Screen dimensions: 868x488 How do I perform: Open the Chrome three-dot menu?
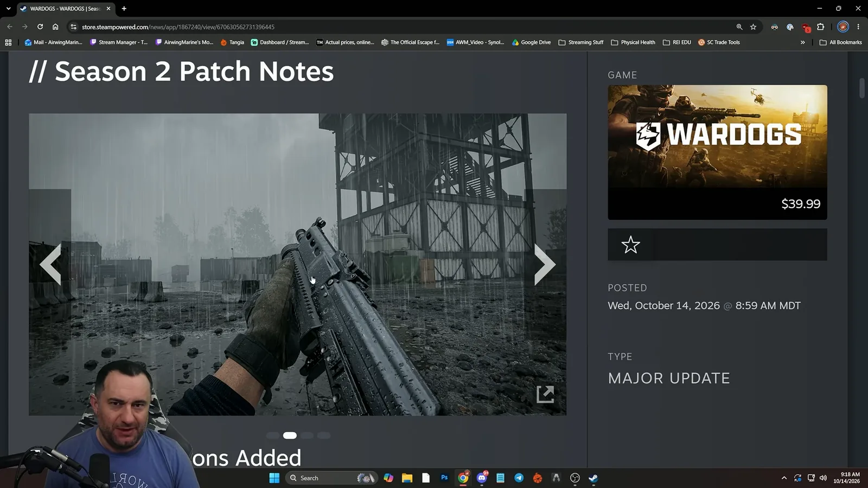858,27
